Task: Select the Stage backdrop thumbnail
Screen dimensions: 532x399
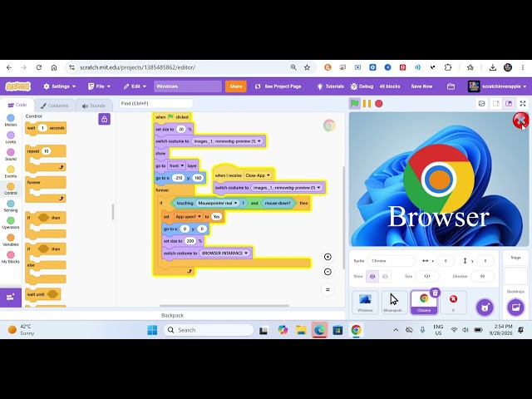Action: coord(515,277)
